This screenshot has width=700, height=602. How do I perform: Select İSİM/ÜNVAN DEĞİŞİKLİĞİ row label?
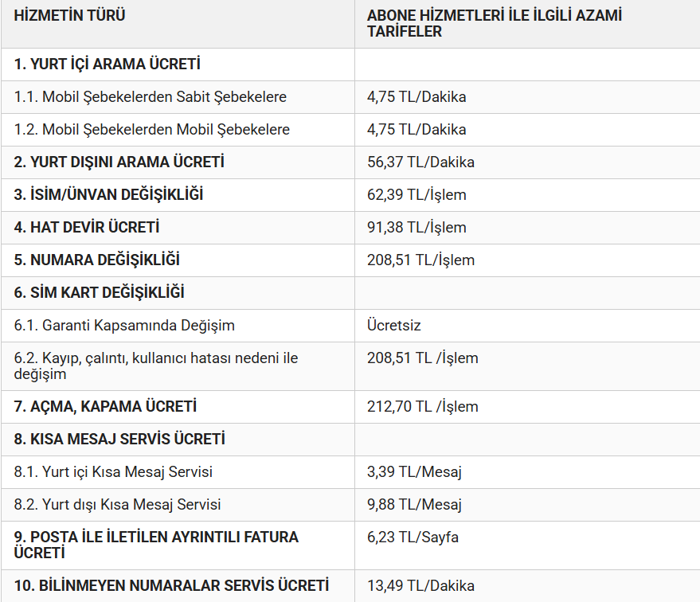(108, 195)
